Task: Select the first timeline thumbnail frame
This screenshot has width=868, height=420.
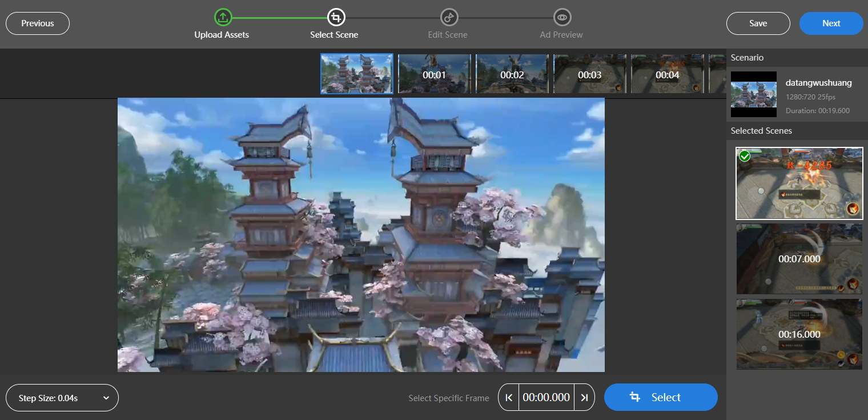Action: pos(357,74)
